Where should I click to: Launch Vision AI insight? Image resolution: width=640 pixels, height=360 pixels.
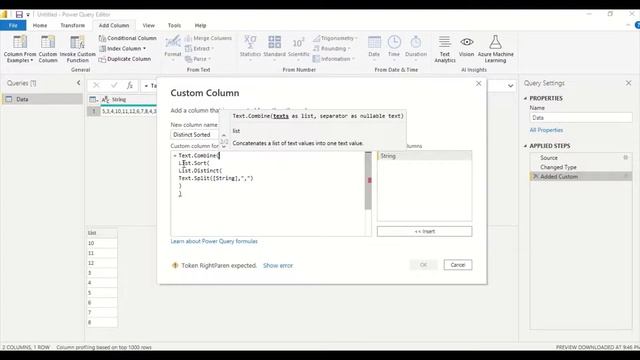click(467, 46)
